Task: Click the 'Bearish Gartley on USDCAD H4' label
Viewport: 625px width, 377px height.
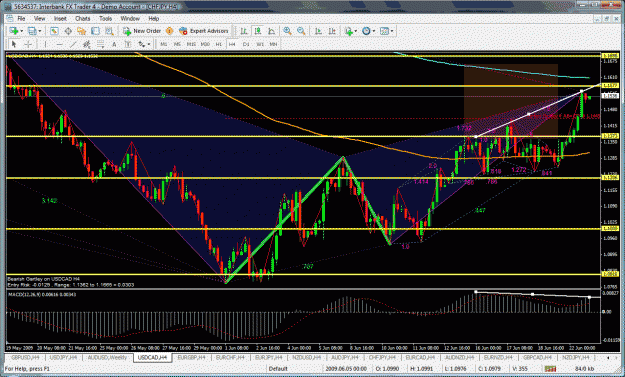Action: click(x=44, y=279)
